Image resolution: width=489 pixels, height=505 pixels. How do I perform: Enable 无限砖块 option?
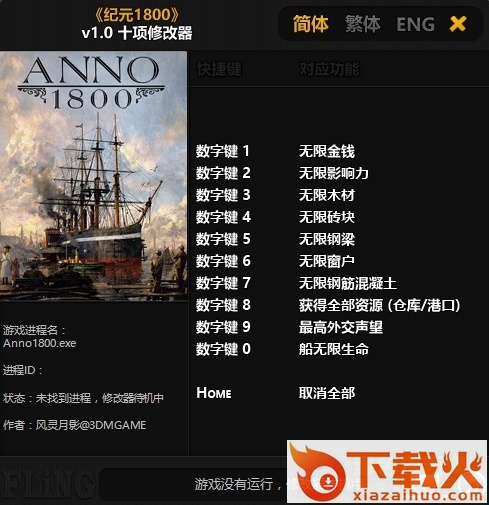point(327,217)
